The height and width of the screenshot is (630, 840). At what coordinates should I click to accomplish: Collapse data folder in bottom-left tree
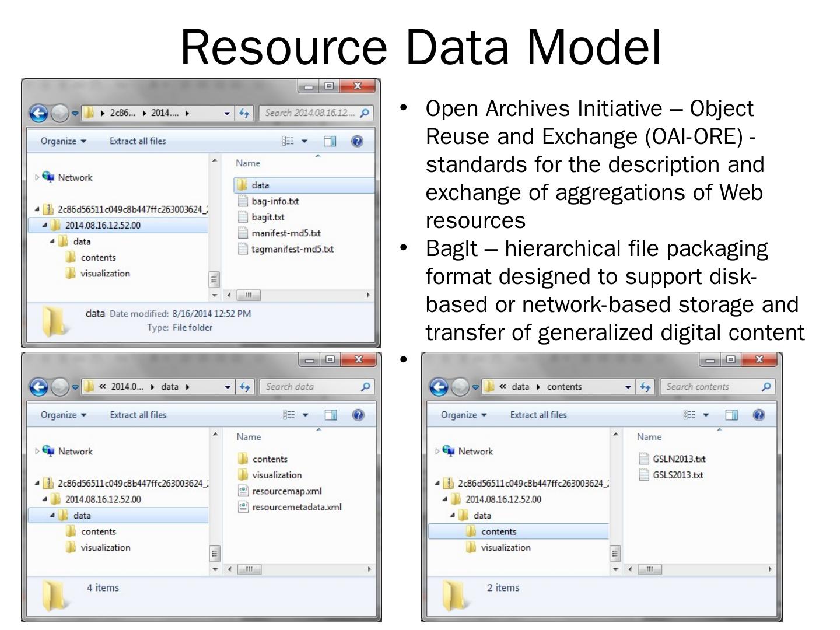(52, 515)
